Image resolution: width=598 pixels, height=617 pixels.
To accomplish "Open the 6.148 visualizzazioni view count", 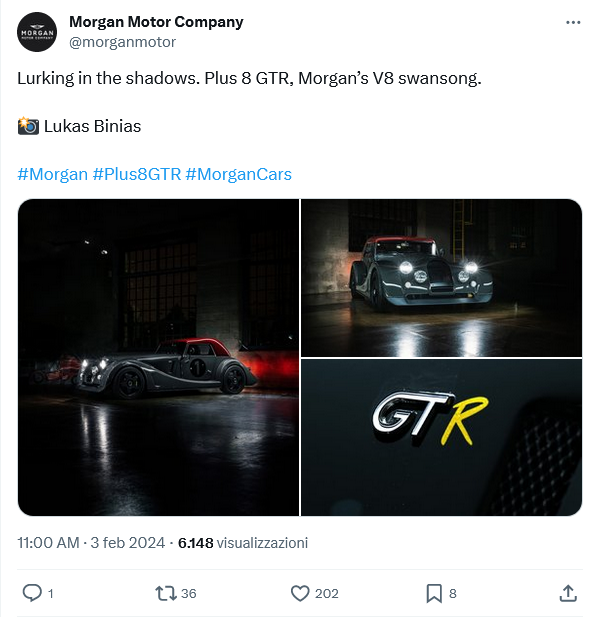I will [x=243, y=543].
